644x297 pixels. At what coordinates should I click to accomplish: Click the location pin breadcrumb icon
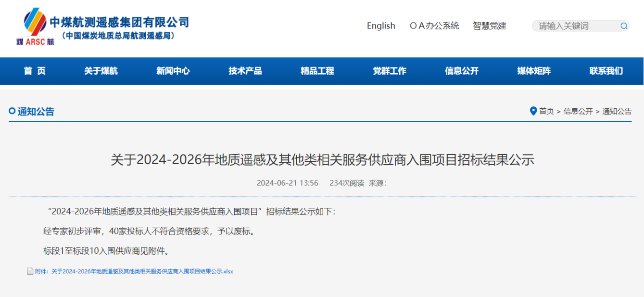(x=533, y=111)
